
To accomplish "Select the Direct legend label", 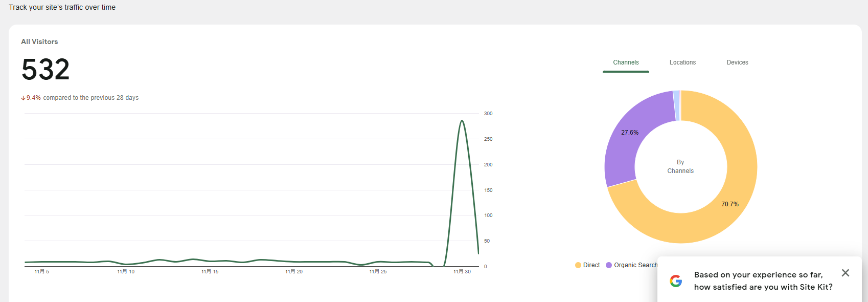I will (x=591, y=265).
